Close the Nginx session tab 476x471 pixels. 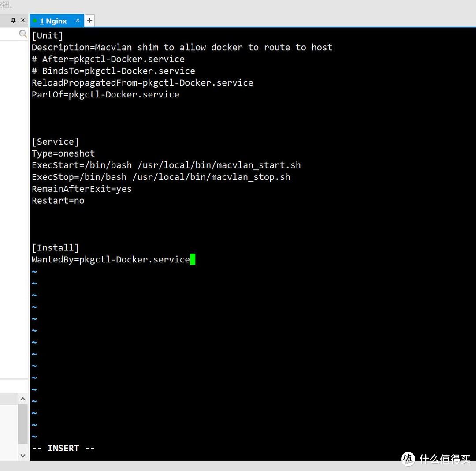click(78, 20)
